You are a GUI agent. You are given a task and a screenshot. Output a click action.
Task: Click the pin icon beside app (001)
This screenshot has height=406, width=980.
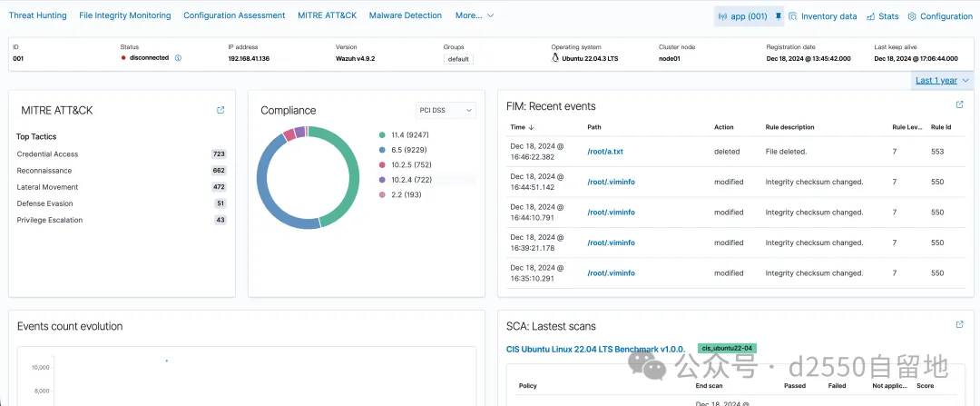[x=778, y=16]
